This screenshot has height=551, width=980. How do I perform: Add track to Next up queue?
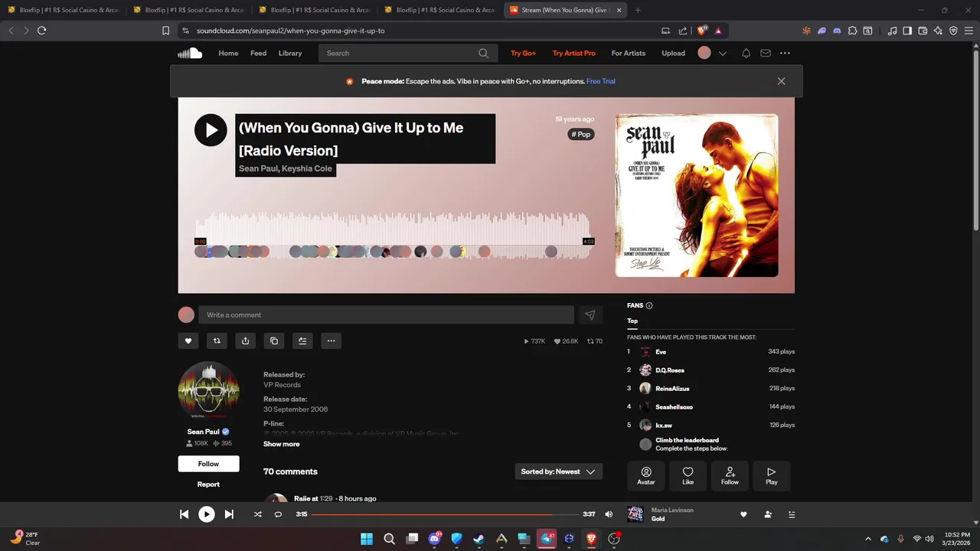click(302, 341)
